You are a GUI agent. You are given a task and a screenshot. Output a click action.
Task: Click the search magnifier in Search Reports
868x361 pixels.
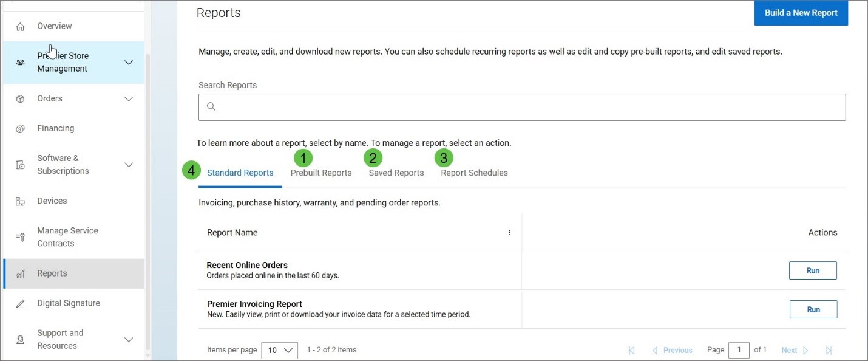(211, 106)
